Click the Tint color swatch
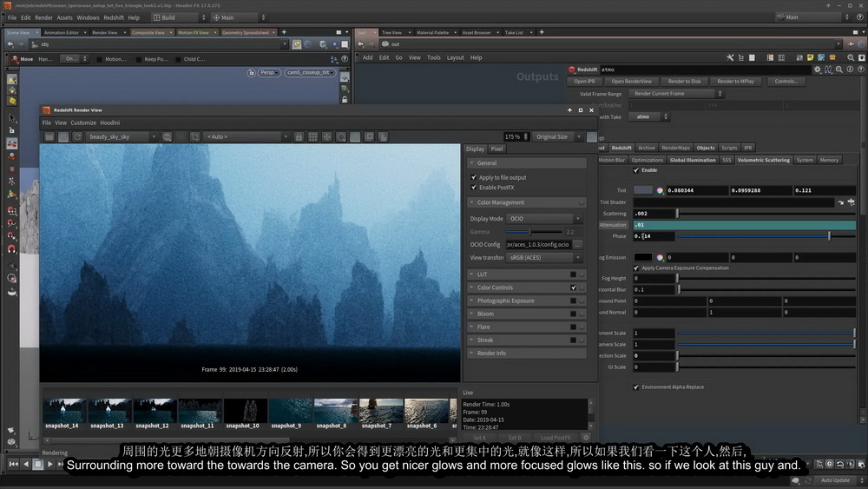Screen dimensions: 868x489 [x=642, y=190]
